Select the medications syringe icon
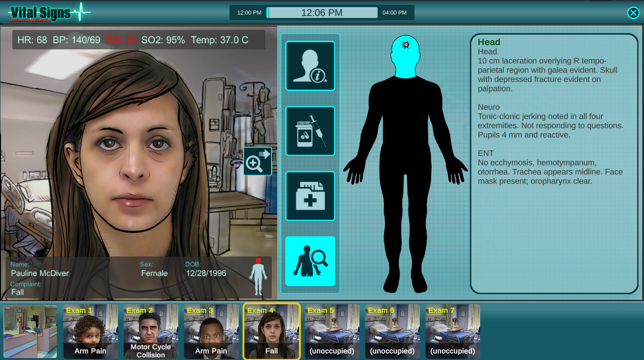 coord(310,131)
